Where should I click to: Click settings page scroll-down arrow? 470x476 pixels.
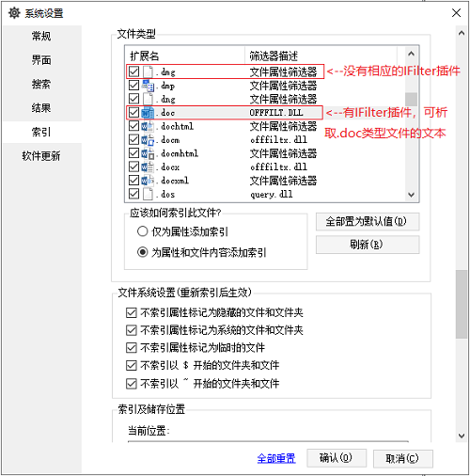(462, 436)
